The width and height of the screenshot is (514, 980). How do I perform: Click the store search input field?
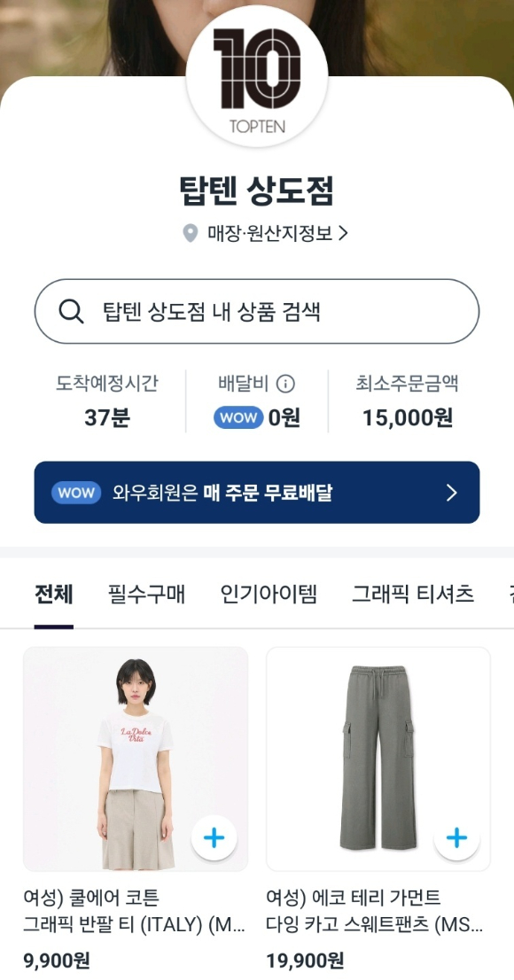pyautogui.click(x=257, y=311)
